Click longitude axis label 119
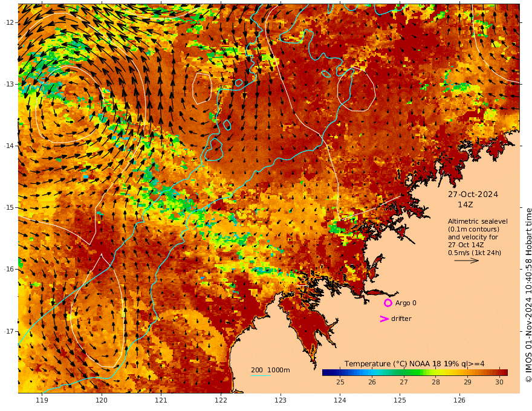 42,400
